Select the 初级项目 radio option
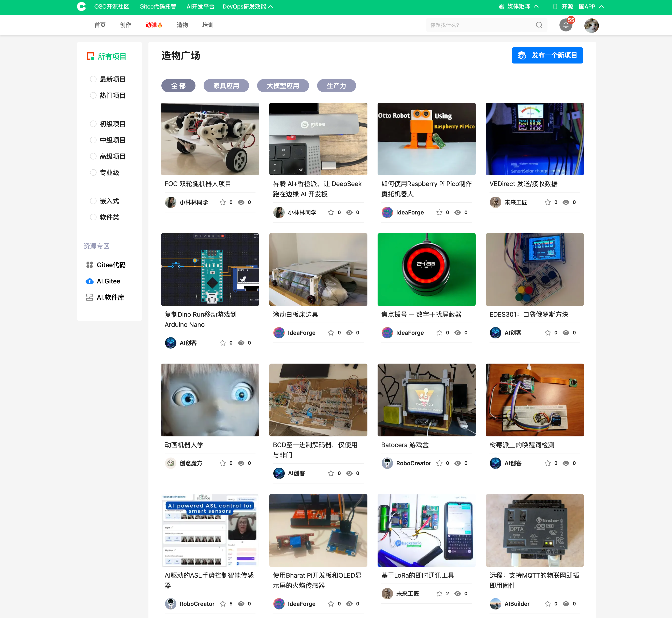This screenshot has height=618, width=672. [93, 124]
